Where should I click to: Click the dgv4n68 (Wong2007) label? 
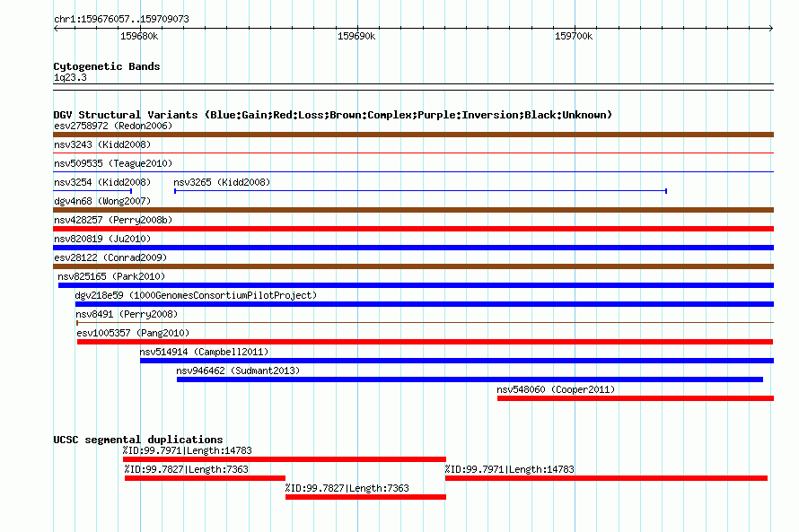[x=102, y=201]
